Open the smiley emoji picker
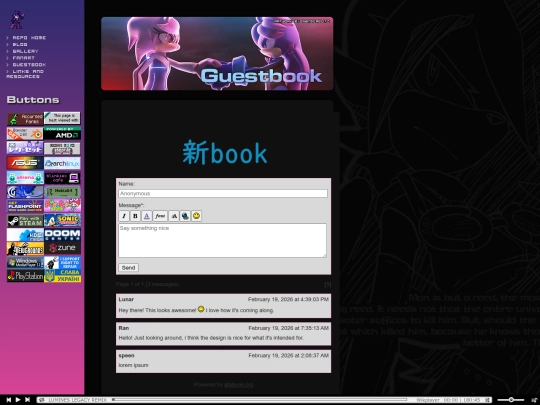540x405 pixels. (x=196, y=216)
